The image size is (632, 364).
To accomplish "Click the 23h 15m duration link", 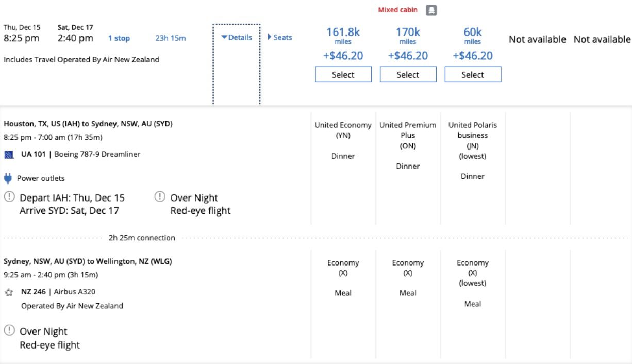I will click(171, 38).
